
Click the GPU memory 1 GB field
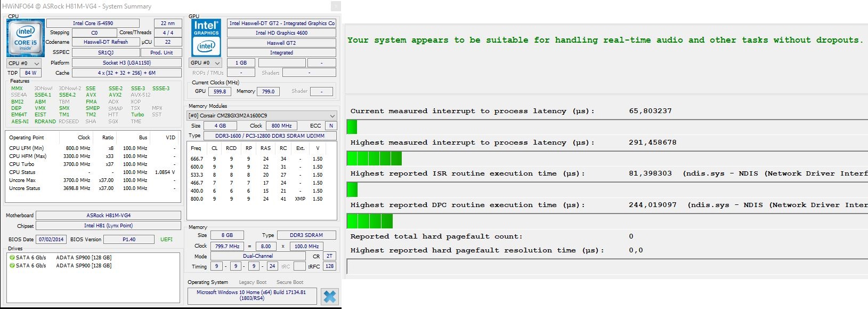pos(241,62)
